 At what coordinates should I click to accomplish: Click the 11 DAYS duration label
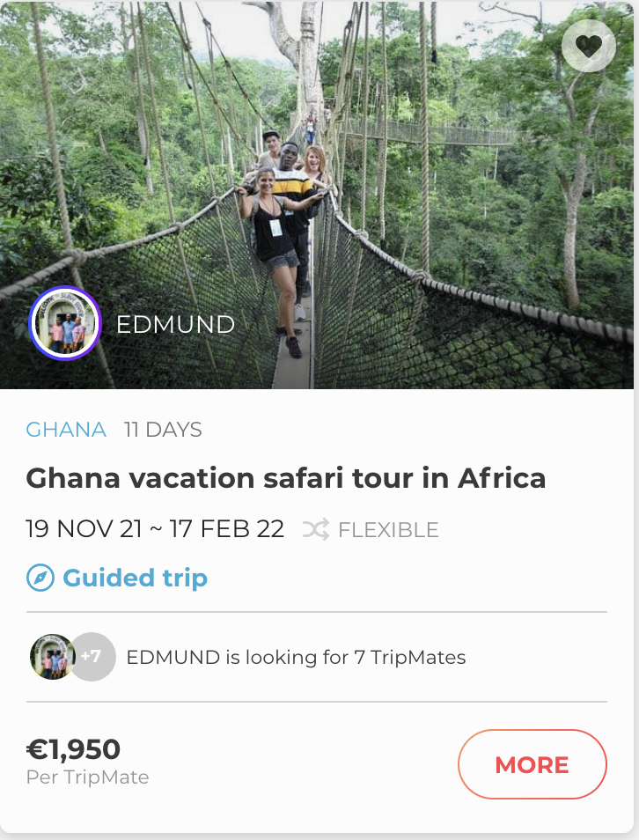163,430
